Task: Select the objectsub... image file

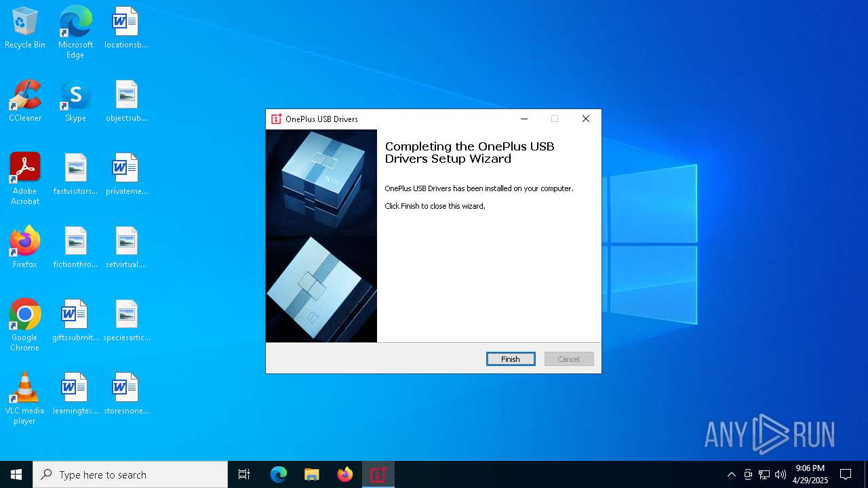Action: 126,102
